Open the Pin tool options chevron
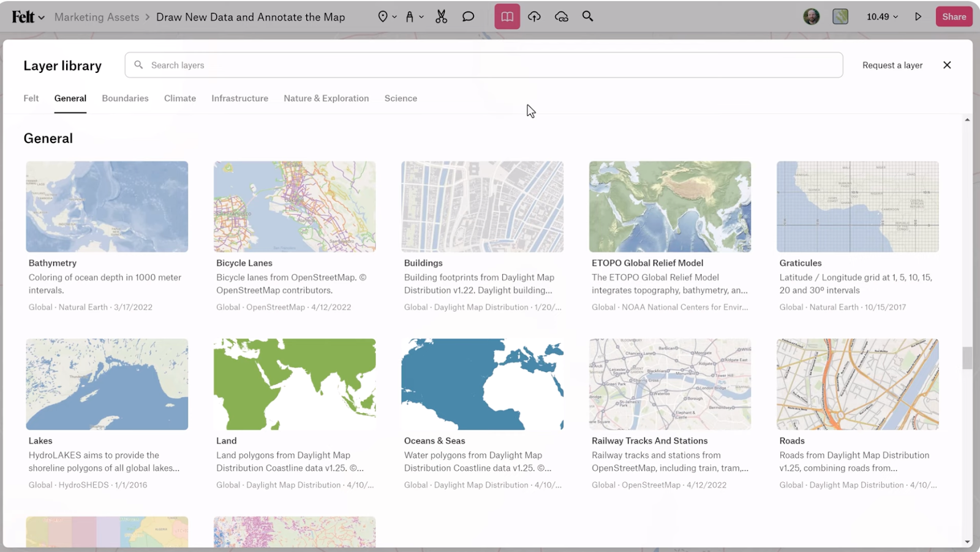The width and height of the screenshot is (980, 552). tap(394, 17)
